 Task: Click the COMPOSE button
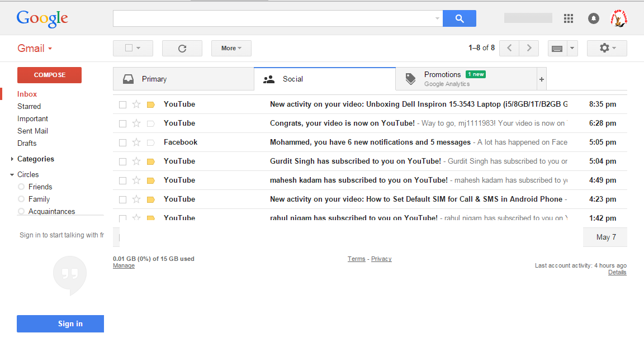(49, 75)
